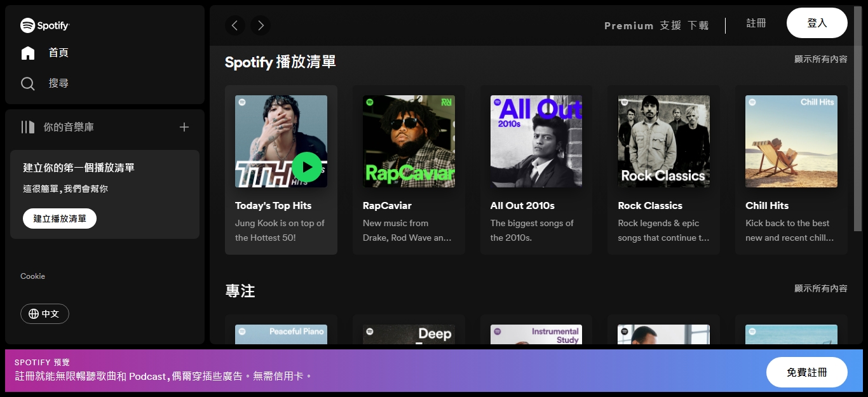Open the Deep Focus playlist card

coord(409,330)
